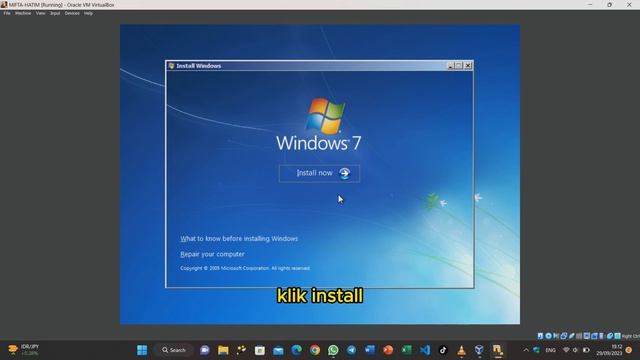Open Visual Studio Code from the taskbar
640x360 pixels.
425,350
